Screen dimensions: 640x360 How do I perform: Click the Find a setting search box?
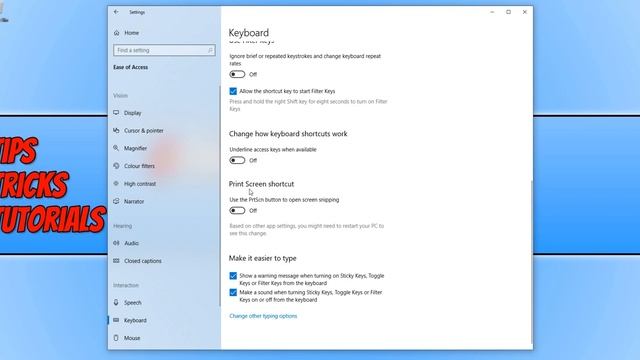(164, 50)
